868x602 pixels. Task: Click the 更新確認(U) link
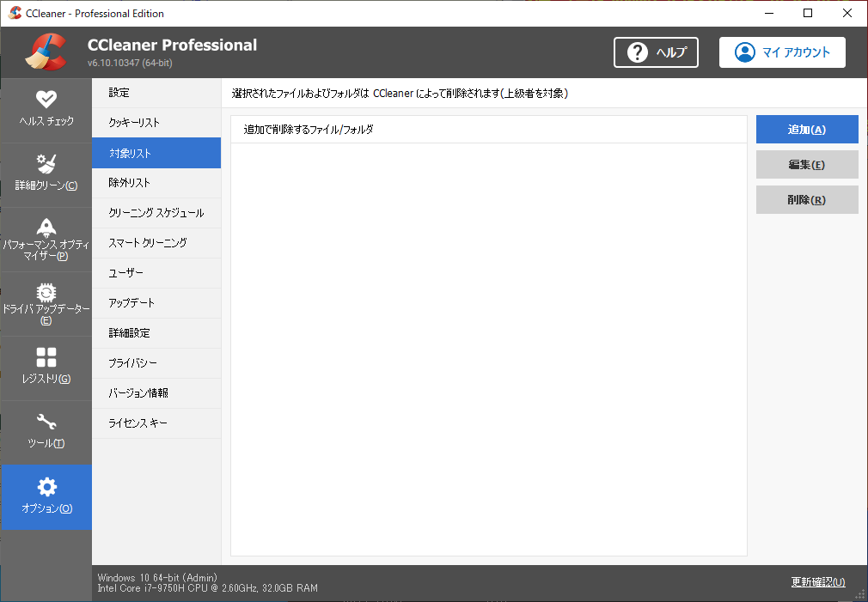pyautogui.click(x=818, y=582)
